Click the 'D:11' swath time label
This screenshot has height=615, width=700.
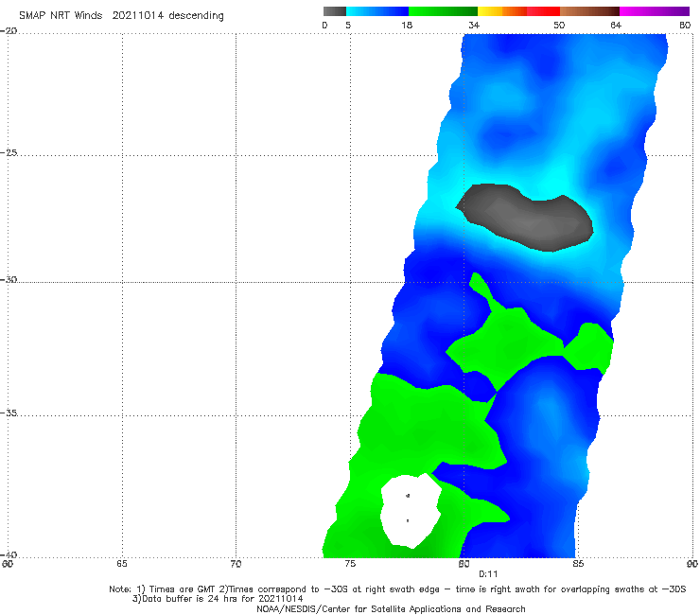pos(488,574)
